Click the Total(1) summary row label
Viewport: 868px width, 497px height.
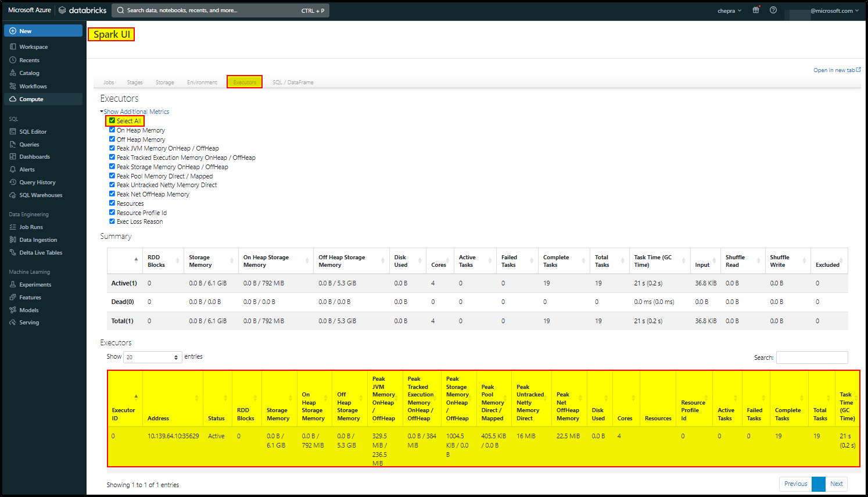[123, 321]
